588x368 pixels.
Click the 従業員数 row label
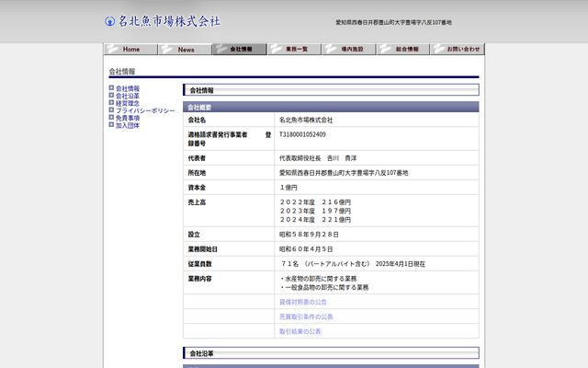[x=200, y=264]
